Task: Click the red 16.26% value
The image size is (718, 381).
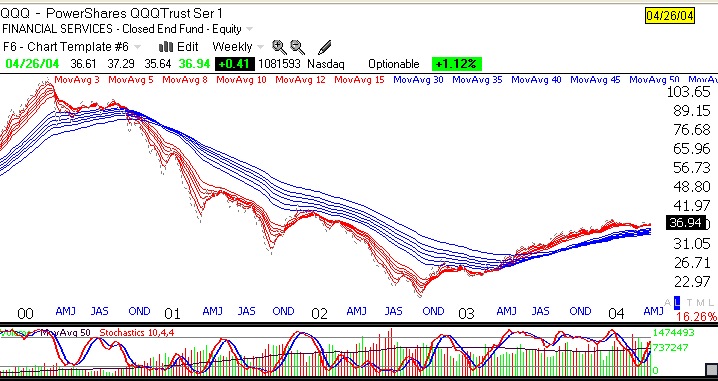Action: coord(696,316)
